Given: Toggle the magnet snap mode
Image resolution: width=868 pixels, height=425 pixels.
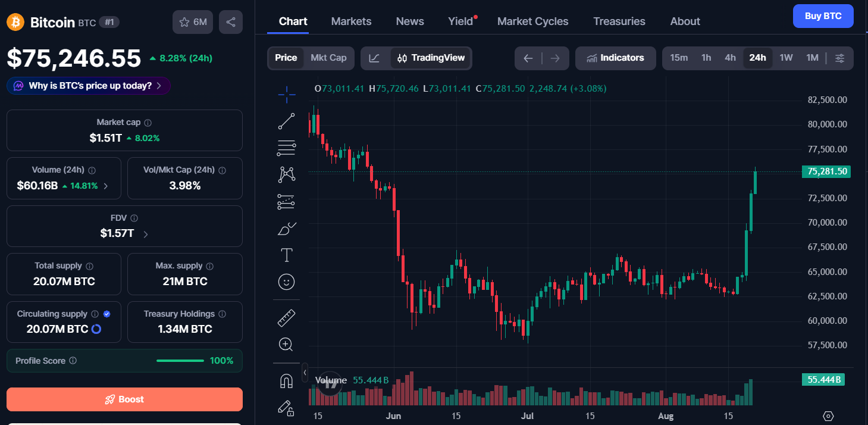Looking at the screenshot, I should coord(287,381).
